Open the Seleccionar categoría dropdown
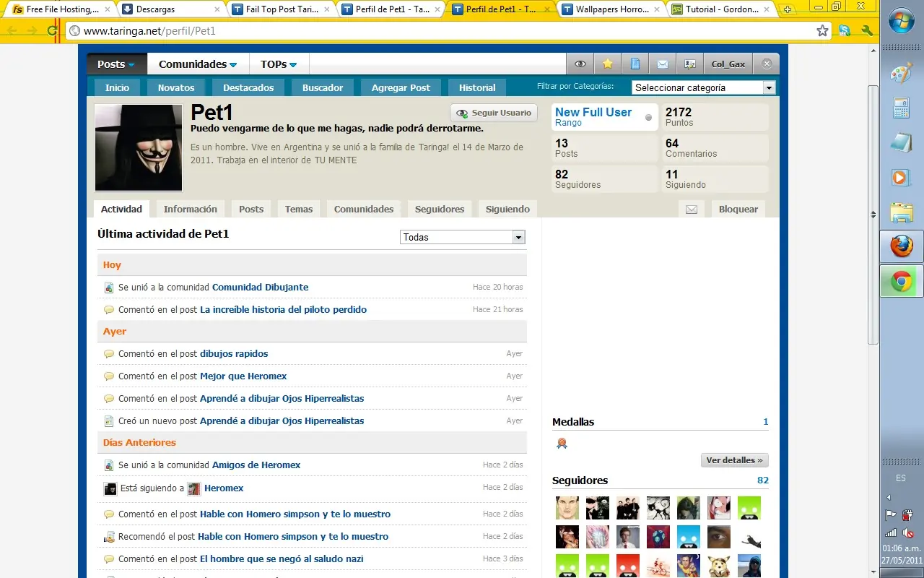 coord(703,87)
